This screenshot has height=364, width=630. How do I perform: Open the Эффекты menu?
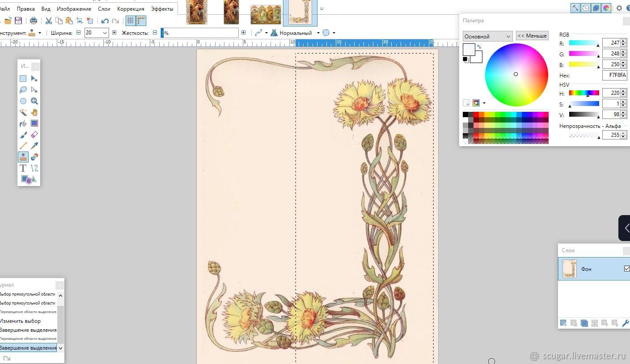click(162, 8)
